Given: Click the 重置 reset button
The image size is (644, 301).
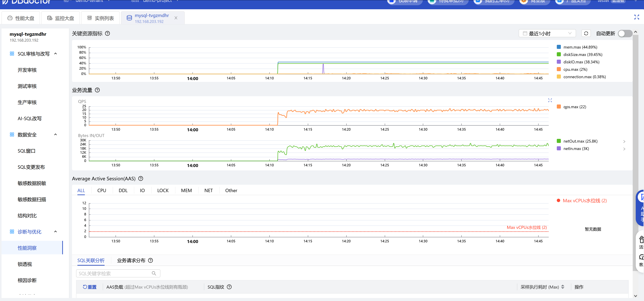Looking at the screenshot, I should tap(90, 287).
